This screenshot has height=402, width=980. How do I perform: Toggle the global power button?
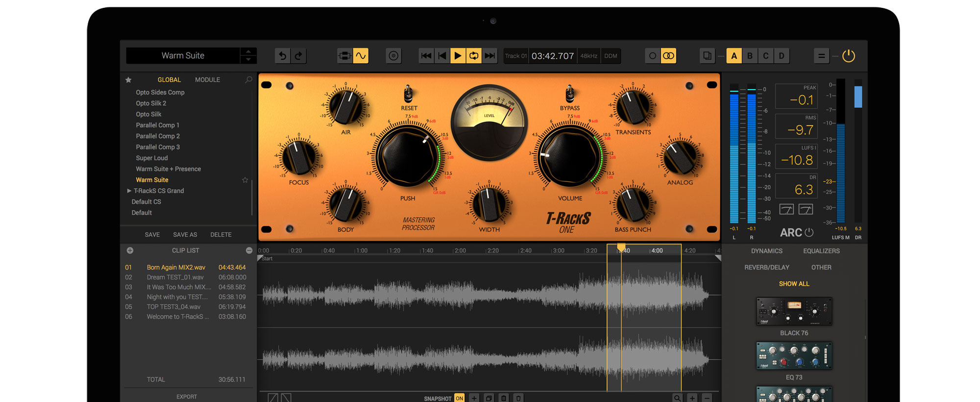849,56
